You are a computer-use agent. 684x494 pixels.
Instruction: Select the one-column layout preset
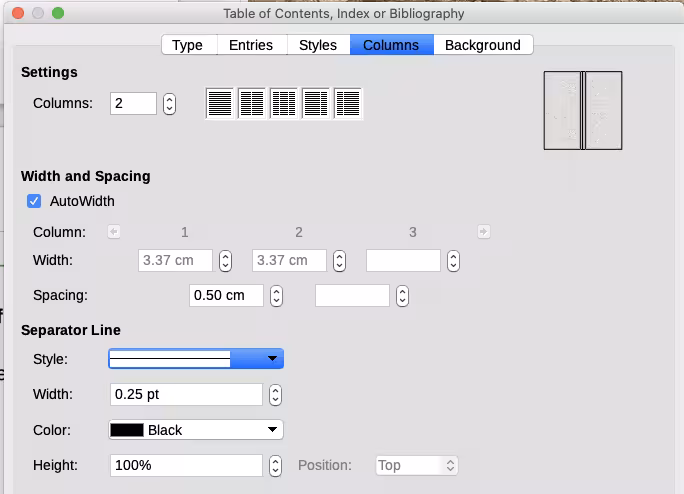point(220,103)
